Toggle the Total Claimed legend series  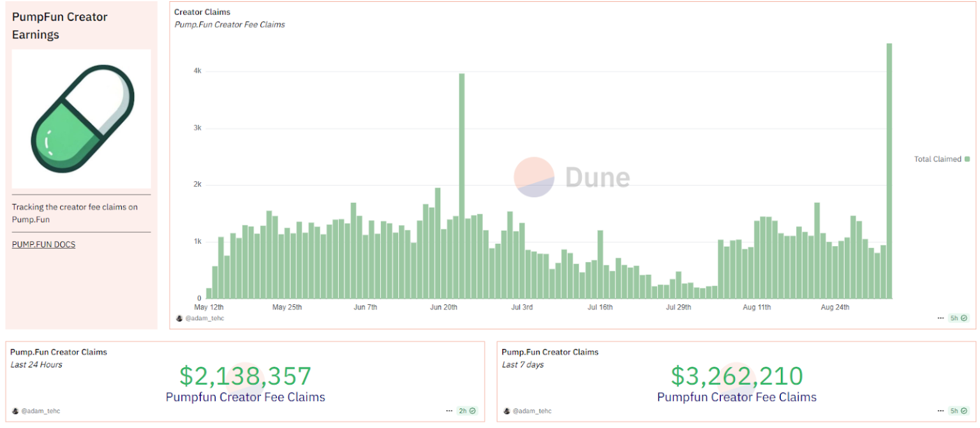(x=937, y=159)
